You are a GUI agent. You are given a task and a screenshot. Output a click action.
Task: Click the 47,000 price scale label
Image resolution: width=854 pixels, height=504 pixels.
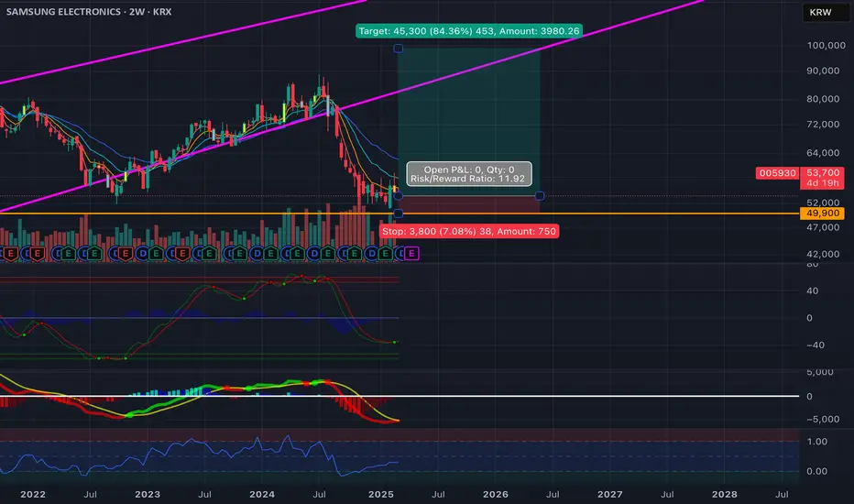(x=823, y=227)
